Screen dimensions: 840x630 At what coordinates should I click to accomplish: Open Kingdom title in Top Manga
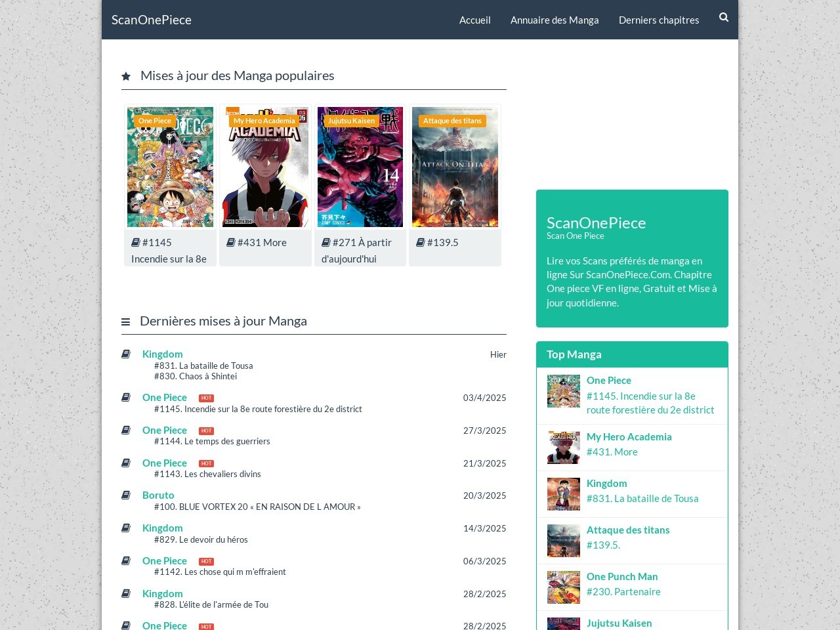(x=607, y=483)
